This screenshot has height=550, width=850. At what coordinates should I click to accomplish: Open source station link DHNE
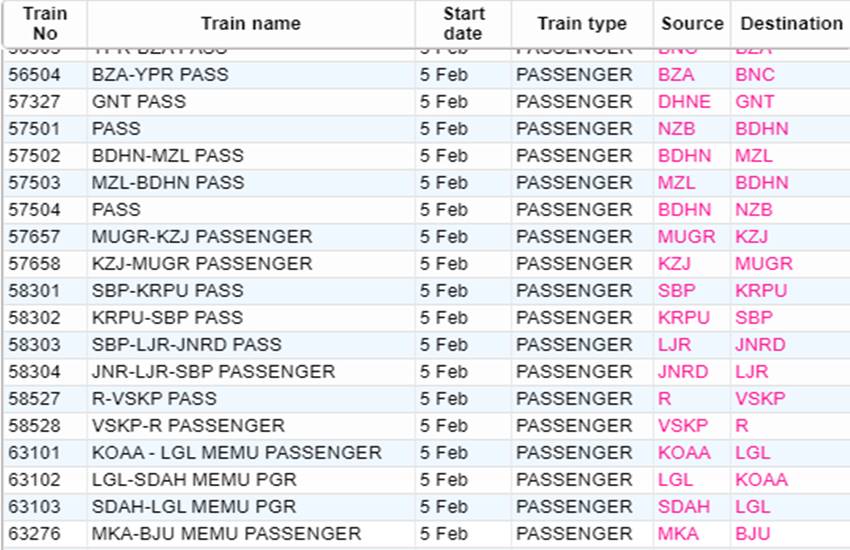(684, 102)
